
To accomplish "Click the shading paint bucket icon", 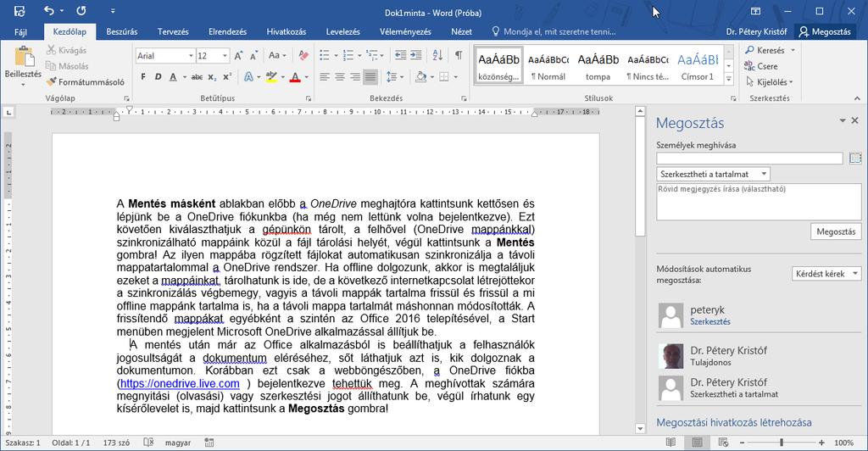I will coord(420,77).
